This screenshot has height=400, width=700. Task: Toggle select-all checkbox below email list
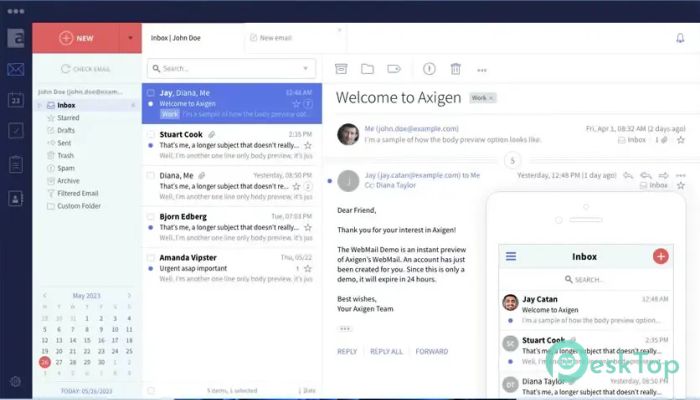(x=151, y=390)
